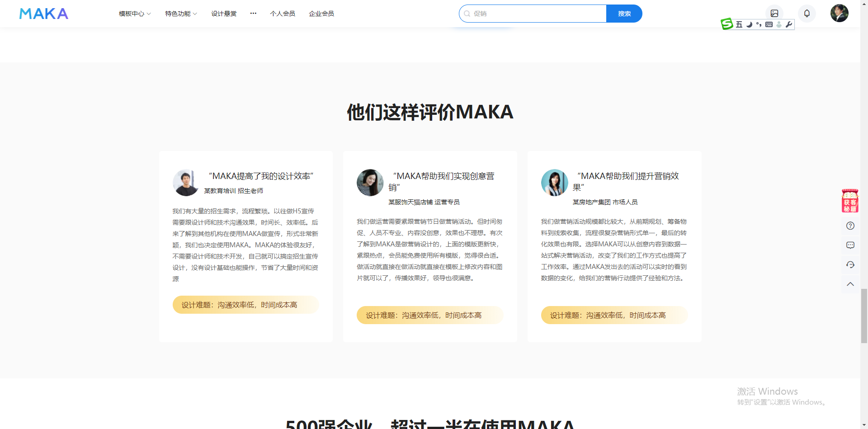Viewport: 868px width, 429px height.
Task: Click the magnifier icon in the search box
Action: 467,14
